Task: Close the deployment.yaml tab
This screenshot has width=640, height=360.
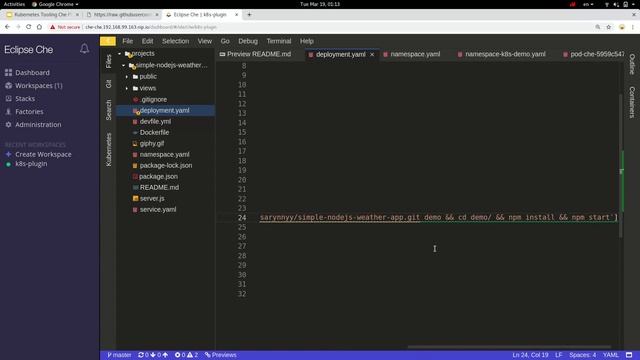Action: [372, 54]
